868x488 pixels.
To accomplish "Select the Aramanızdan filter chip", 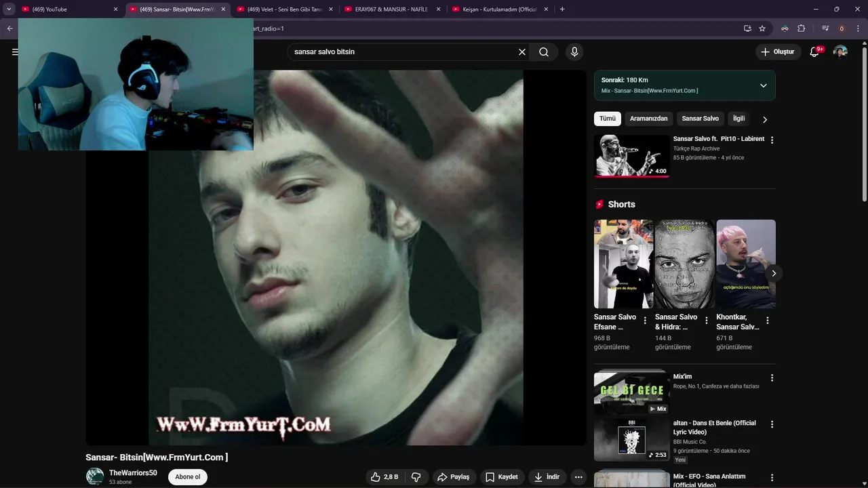I will pyautogui.click(x=649, y=119).
